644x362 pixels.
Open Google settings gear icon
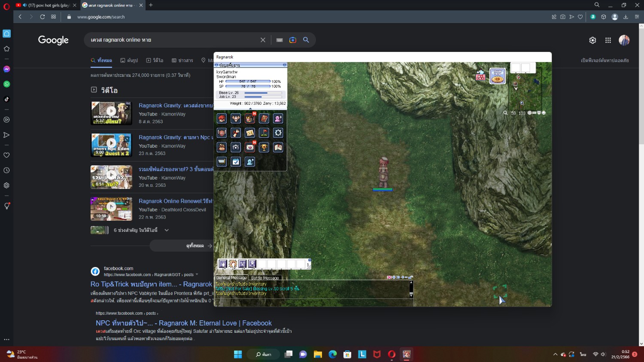(x=592, y=40)
